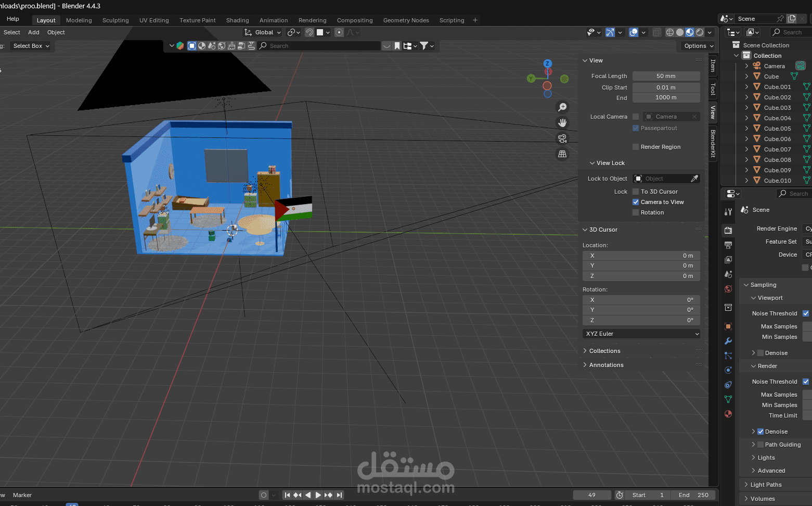Open the World properties tab icon
Image resolution: width=812 pixels, height=506 pixels.
click(x=728, y=289)
